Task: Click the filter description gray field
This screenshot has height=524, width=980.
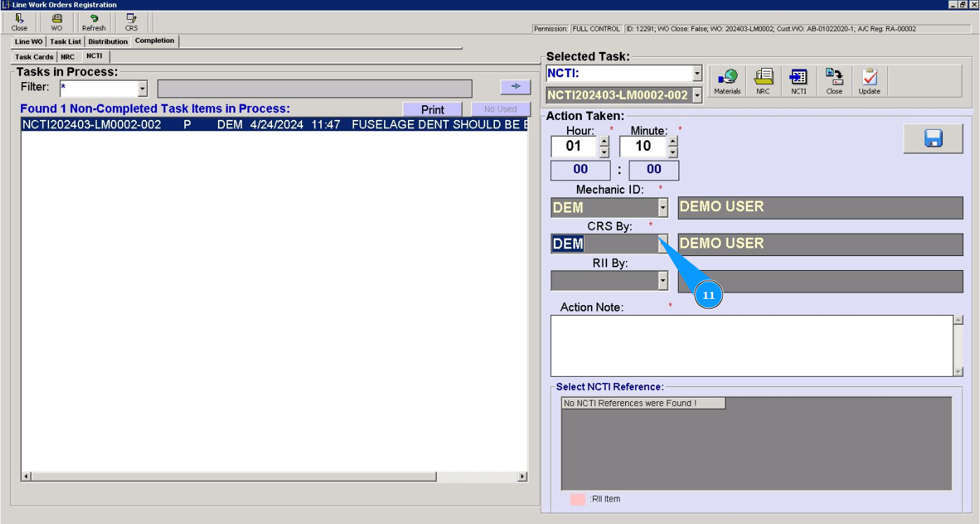Action: tap(315, 88)
